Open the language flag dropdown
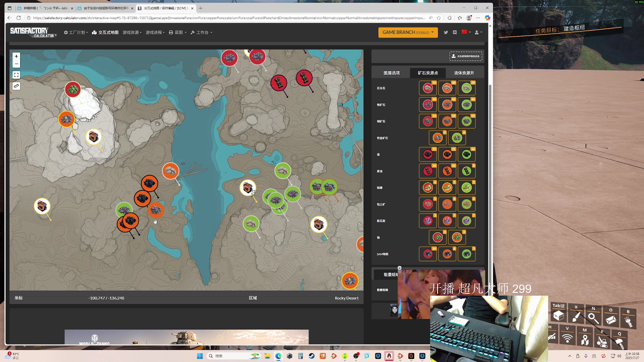 (466, 32)
